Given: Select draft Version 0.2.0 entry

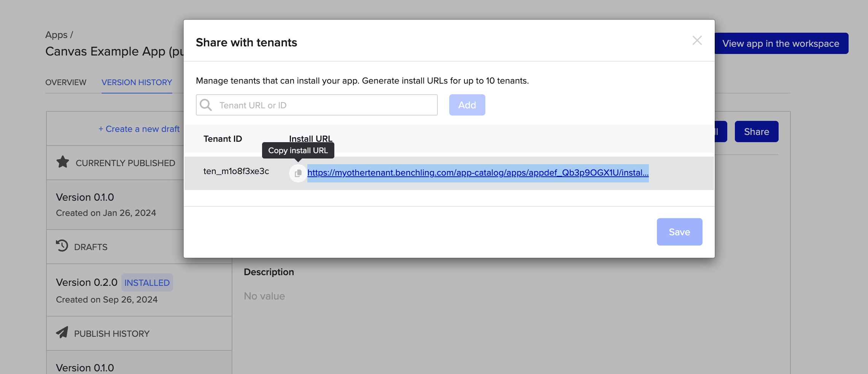Looking at the screenshot, I should (139, 290).
